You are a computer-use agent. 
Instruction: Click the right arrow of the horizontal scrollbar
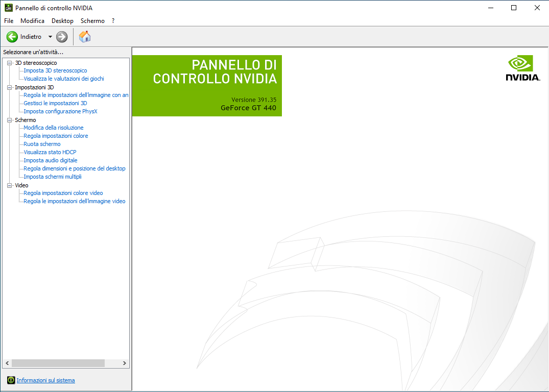pyautogui.click(x=124, y=363)
